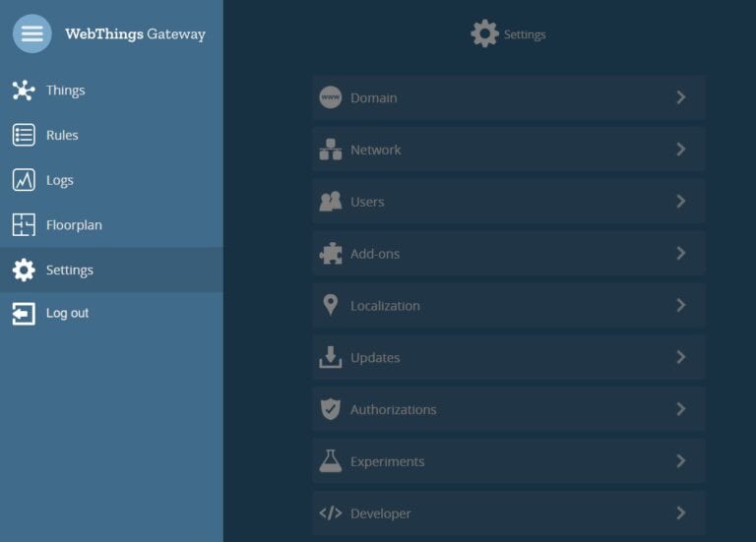This screenshot has height=542, width=756.
Task: Click the Rules list icon
Action: tap(24, 136)
